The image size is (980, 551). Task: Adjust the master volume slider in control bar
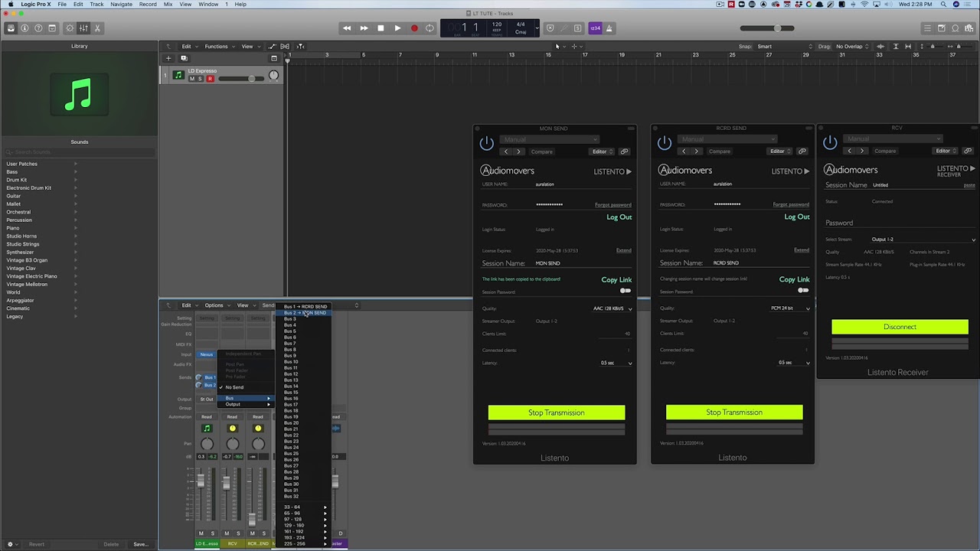(767, 28)
